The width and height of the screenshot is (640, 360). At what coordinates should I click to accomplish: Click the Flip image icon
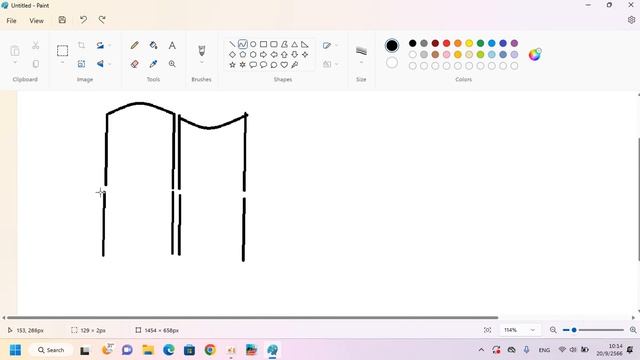point(100,64)
